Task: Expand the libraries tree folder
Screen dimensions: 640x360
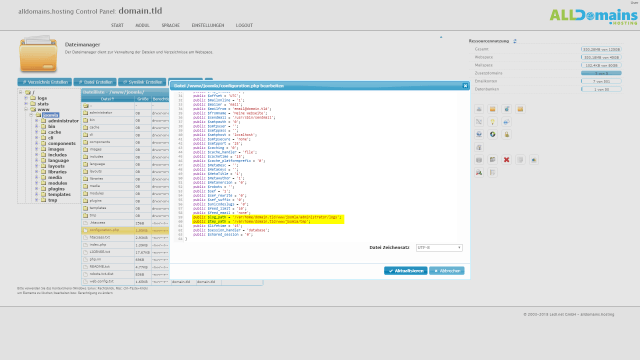Action: pyautogui.click(x=37, y=172)
